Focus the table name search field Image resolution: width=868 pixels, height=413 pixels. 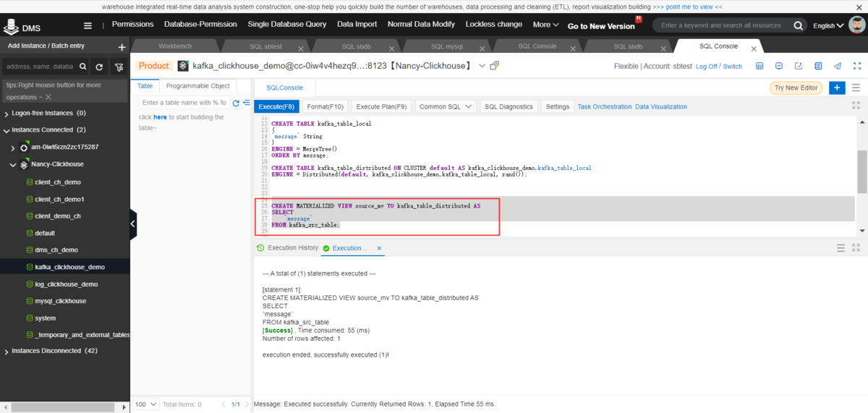point(184,103)
